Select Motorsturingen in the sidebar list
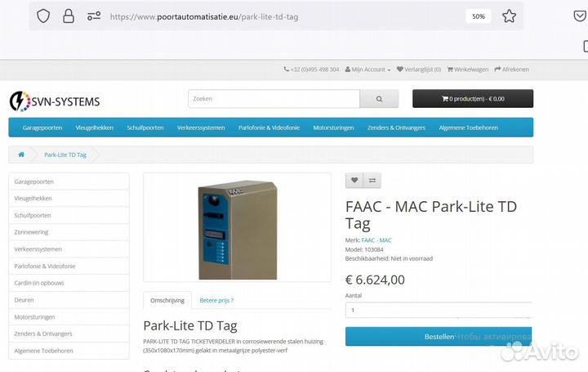Viewport: 588px width, 372px height. pyautogui.click(x=69, y=317)
